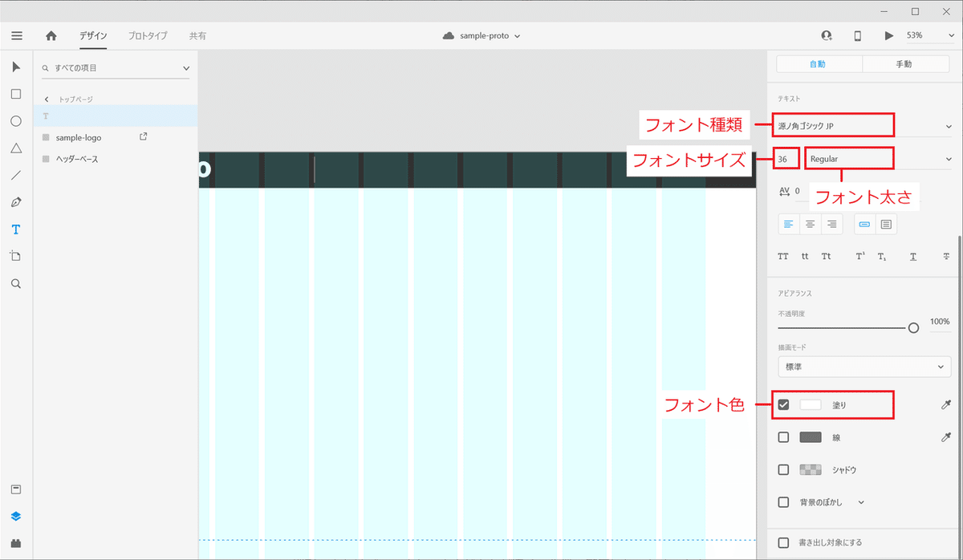Screen dimensions: 963x560
Task: Click the 不透明度 opacity slider handle
Action: pyautogui.click(x=913, y=327)
